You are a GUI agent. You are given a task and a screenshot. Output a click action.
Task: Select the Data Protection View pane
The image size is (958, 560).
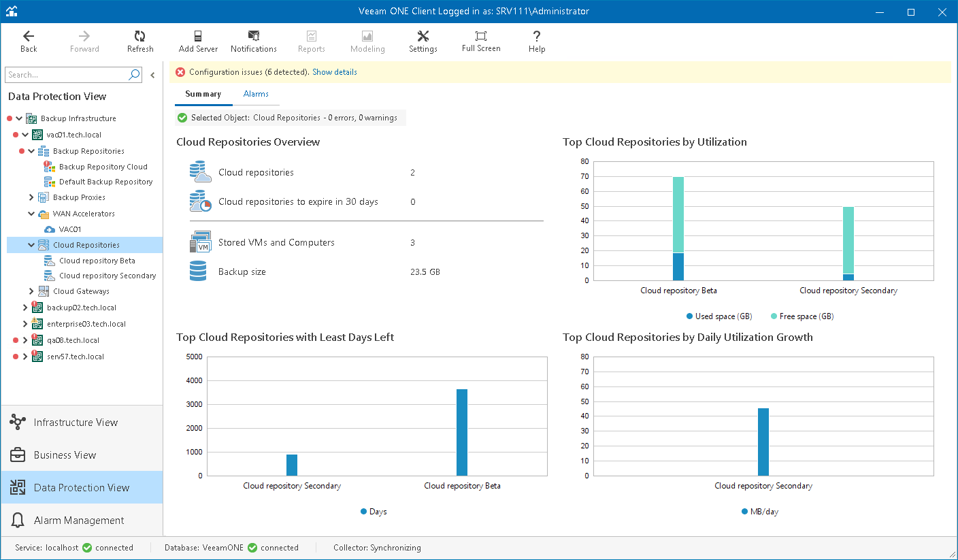82,488
